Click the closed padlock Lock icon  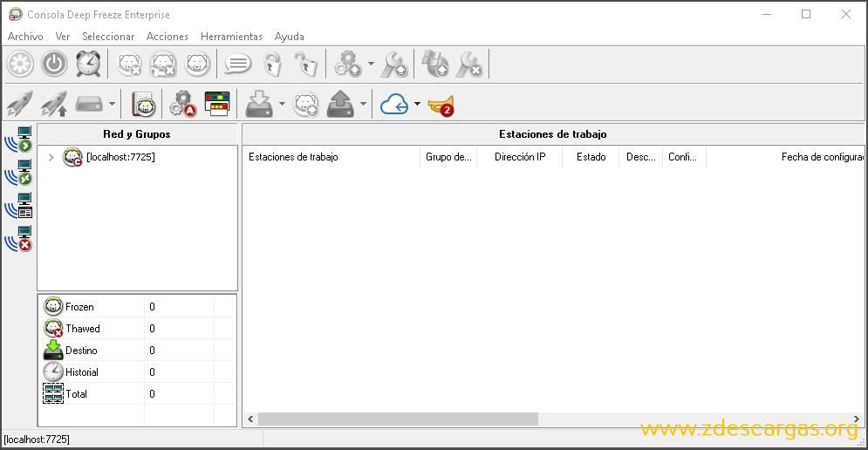click(272, 65)
